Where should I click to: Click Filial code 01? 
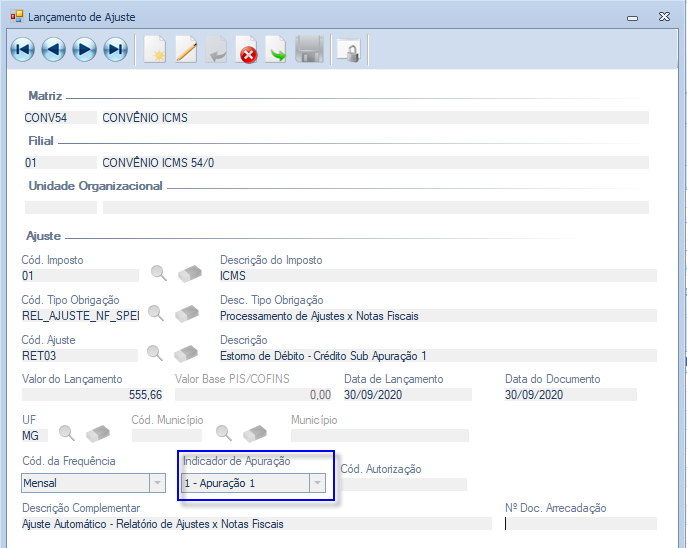click(60, 163)
